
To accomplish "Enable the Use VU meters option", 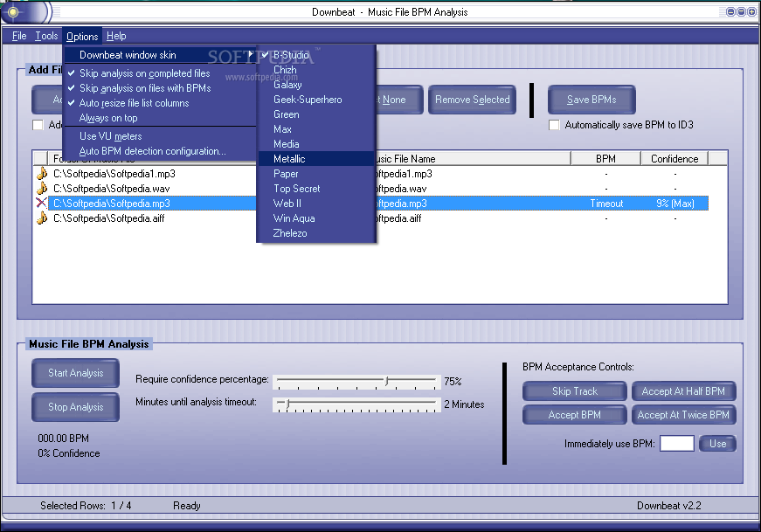I will point(160,136).
